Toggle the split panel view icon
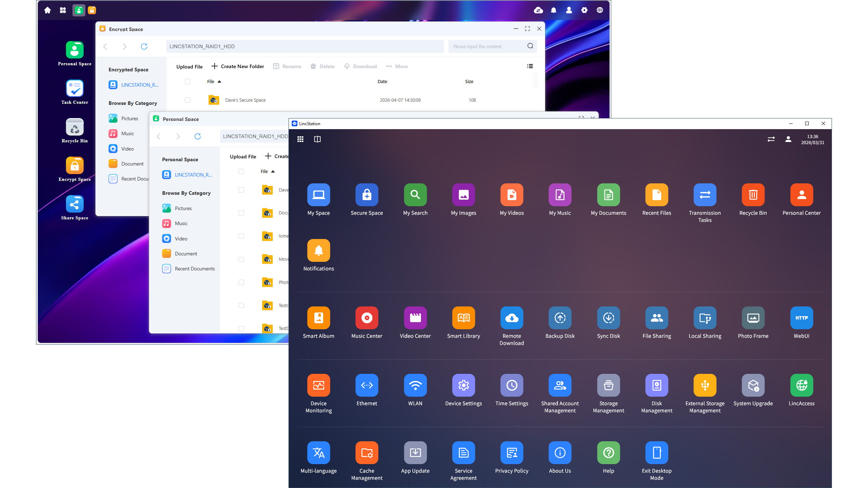The height and width of the screenshot is (488, 868). [317, 139]
